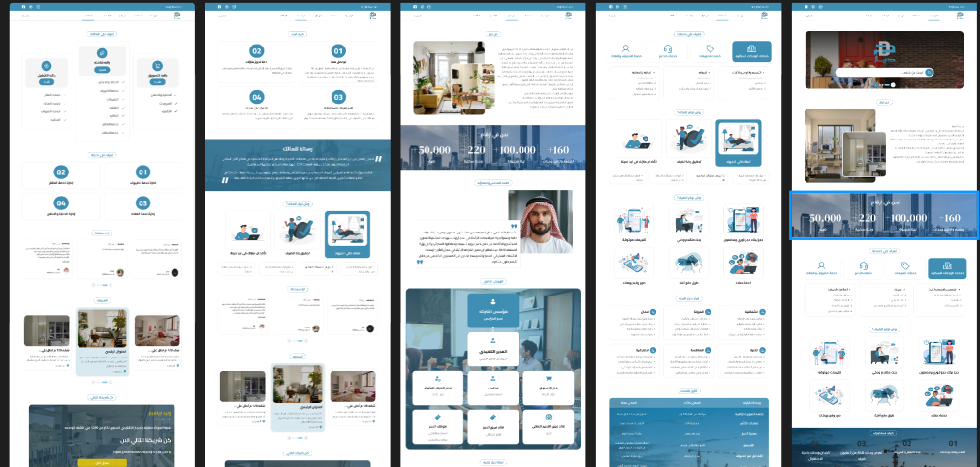Click the search field over the red door photo
Image resolution: width=980 pixels, height=467 pixels.
point(884,73)
